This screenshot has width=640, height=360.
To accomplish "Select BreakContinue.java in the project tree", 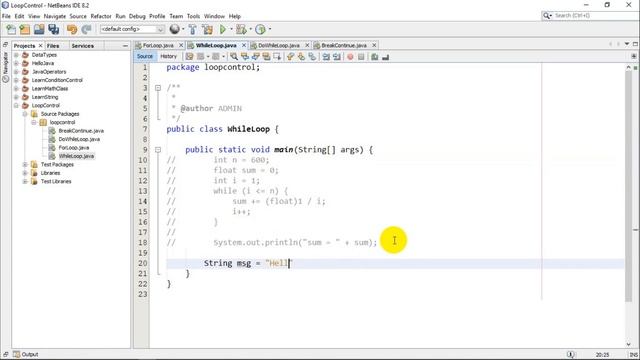I will 81,131.
